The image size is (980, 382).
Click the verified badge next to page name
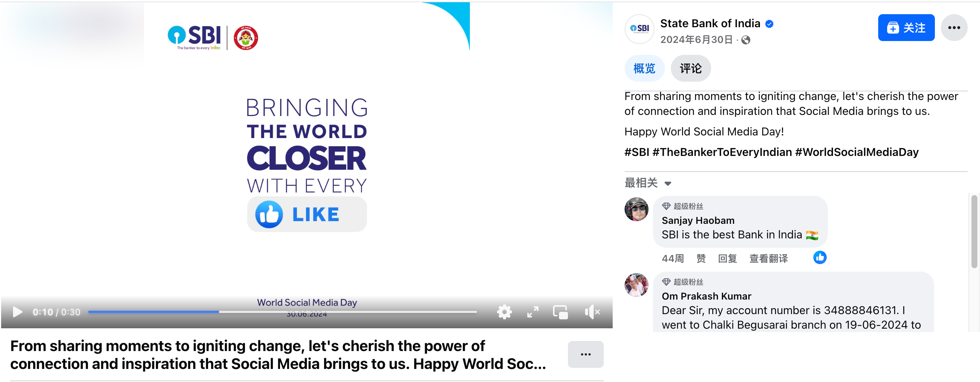point(769,24)
